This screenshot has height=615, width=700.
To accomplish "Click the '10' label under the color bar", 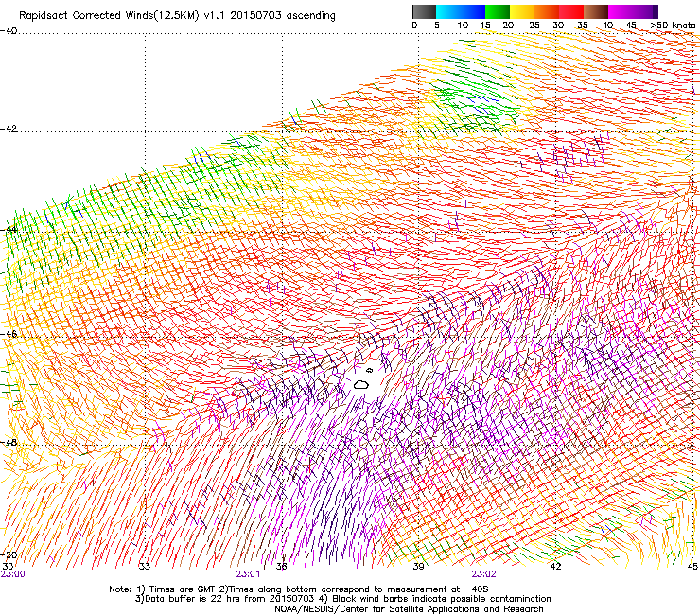I will coord(463,26).
